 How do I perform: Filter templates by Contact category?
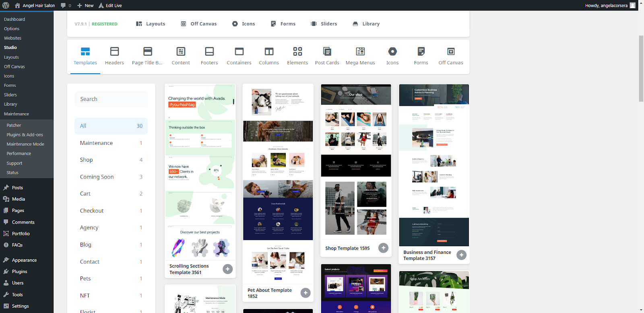coord(111,262)
